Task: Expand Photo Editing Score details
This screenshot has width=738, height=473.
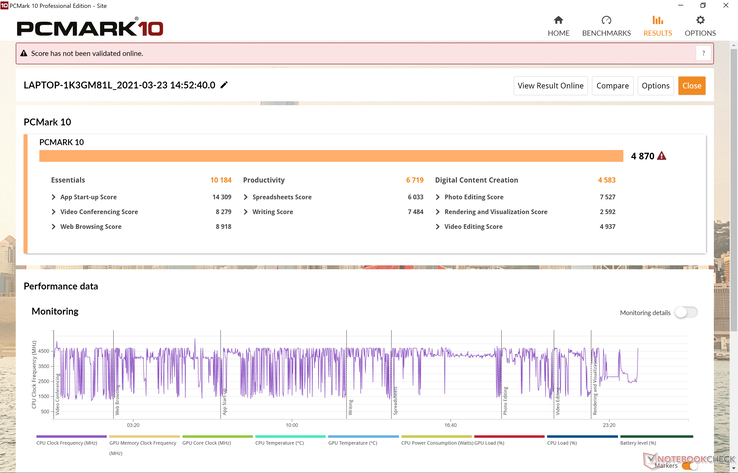Action: [x=438, y=197]
